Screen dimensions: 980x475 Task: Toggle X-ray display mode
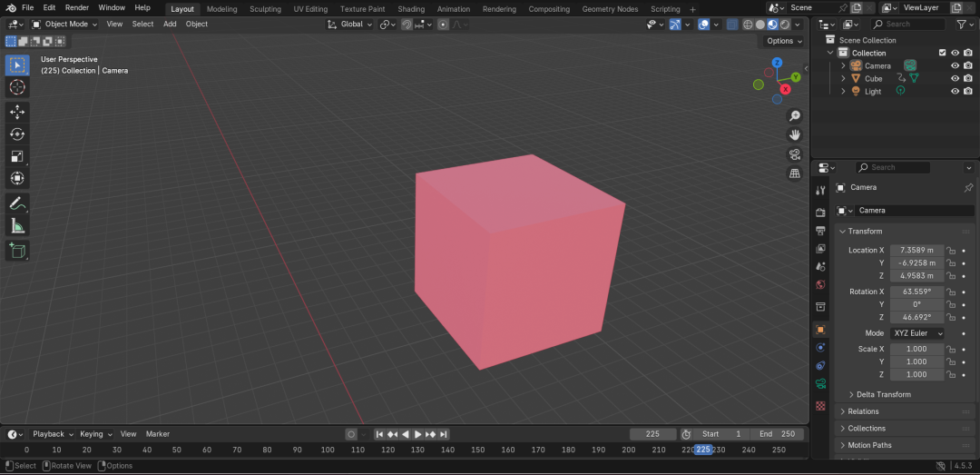coord(732,25)
